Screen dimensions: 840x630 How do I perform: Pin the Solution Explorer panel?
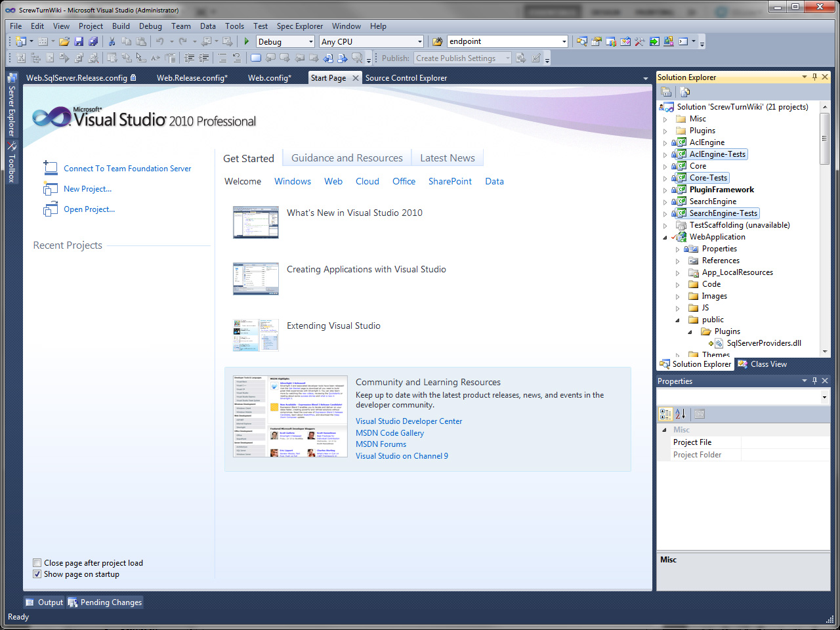point(815,77)
